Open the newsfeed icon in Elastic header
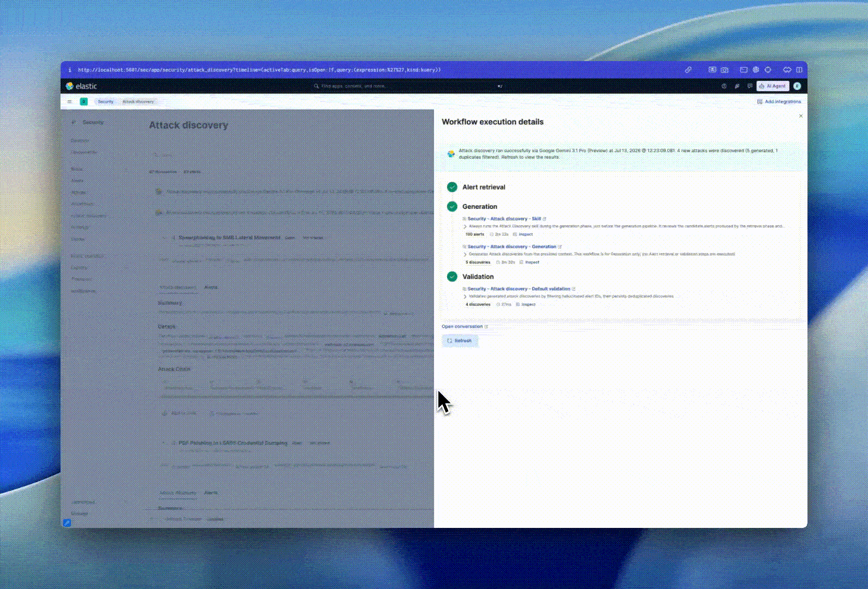This screenshot has width=868, height=589. (x=737, y=86)
